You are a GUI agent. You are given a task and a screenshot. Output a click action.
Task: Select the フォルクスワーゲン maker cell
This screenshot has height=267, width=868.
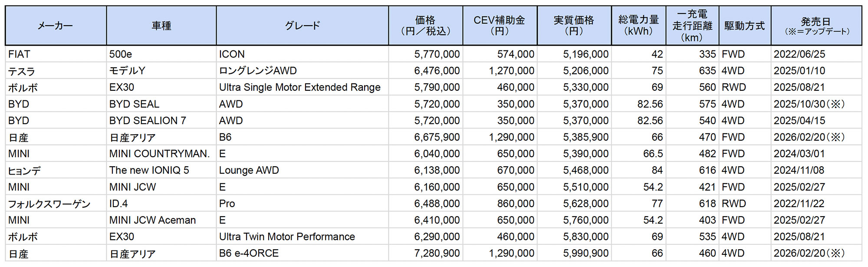[49, 204]
